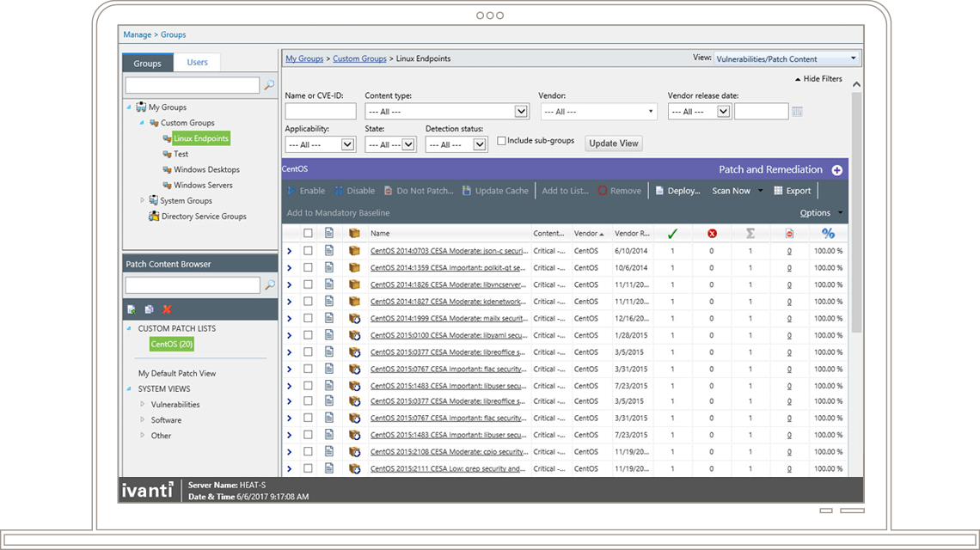Click the document icon column header
Image resolution: width=980 pixels, height=550 pixels.
point(329,233)
